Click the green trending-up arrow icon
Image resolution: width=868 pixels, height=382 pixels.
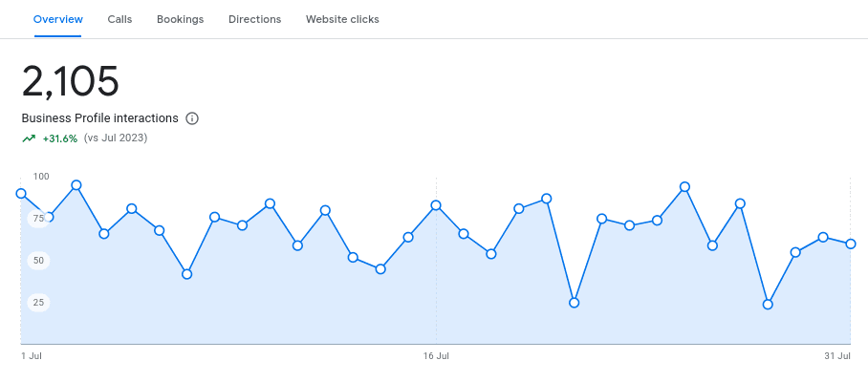click(29, 138)
